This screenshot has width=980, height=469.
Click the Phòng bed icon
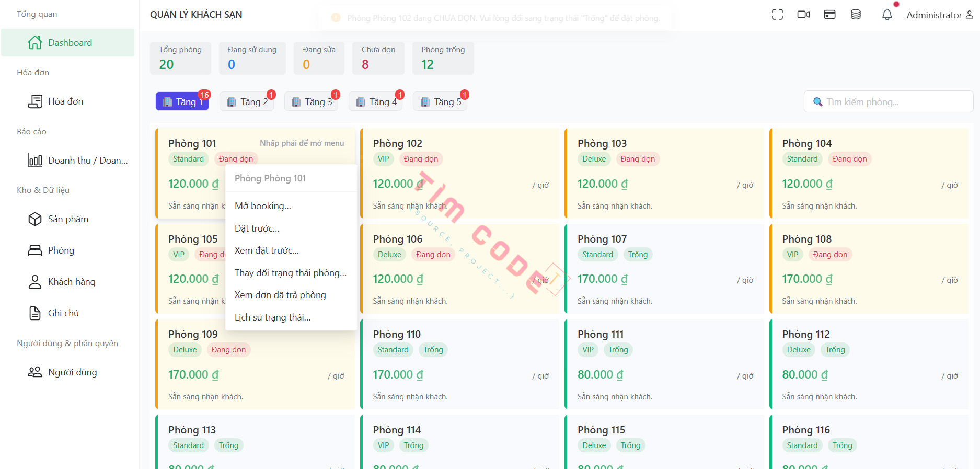tap(35, 250)
